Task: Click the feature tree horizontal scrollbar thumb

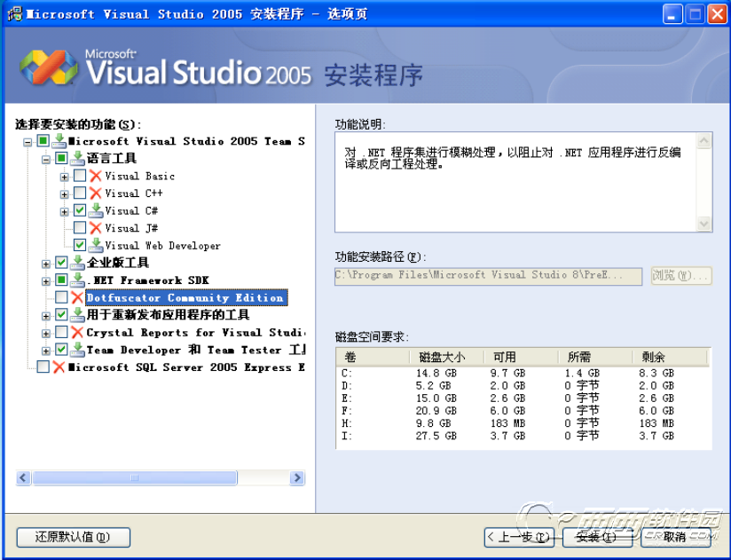Action: (x=135, y=478)
